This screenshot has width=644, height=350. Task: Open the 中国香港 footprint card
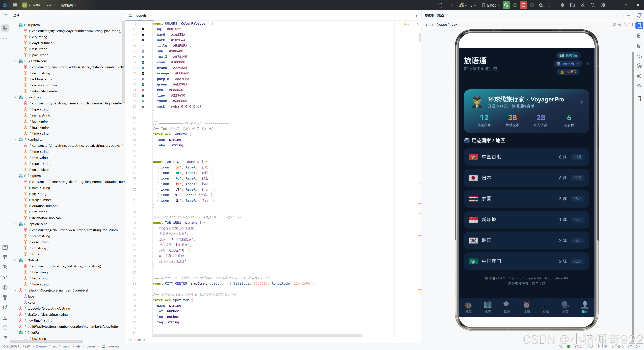[x=526, y=157]
